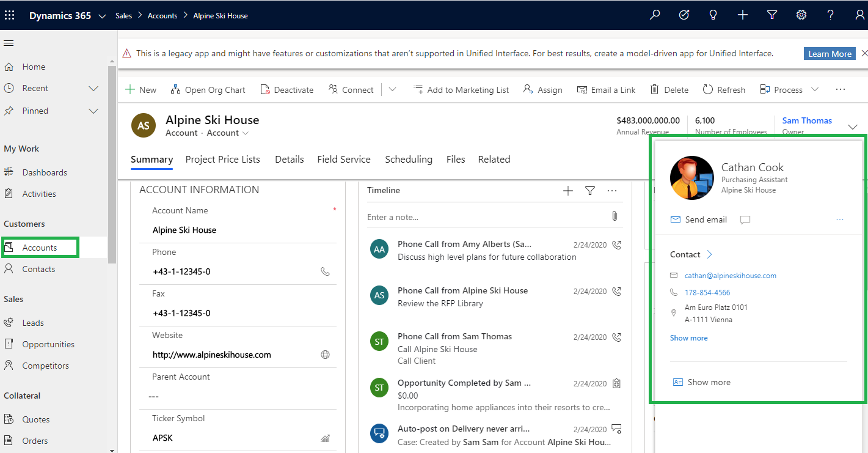Click the cathan@alpineskihouse.com email link

tap(730, 276)
